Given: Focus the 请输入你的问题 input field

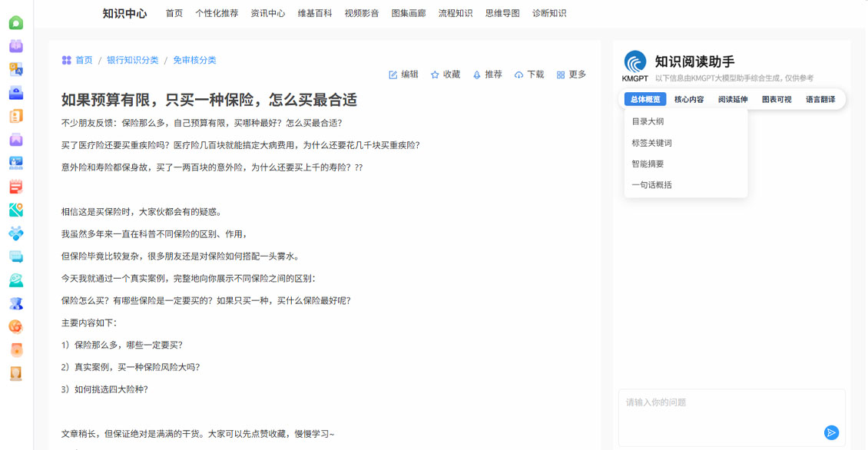Looking at the screenshot, I should coord(732,417).
